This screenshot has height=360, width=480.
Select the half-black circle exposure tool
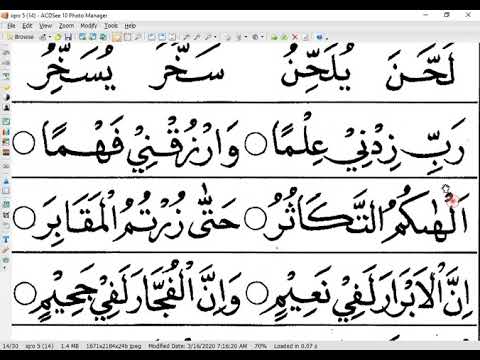click(x=6, y=97)
